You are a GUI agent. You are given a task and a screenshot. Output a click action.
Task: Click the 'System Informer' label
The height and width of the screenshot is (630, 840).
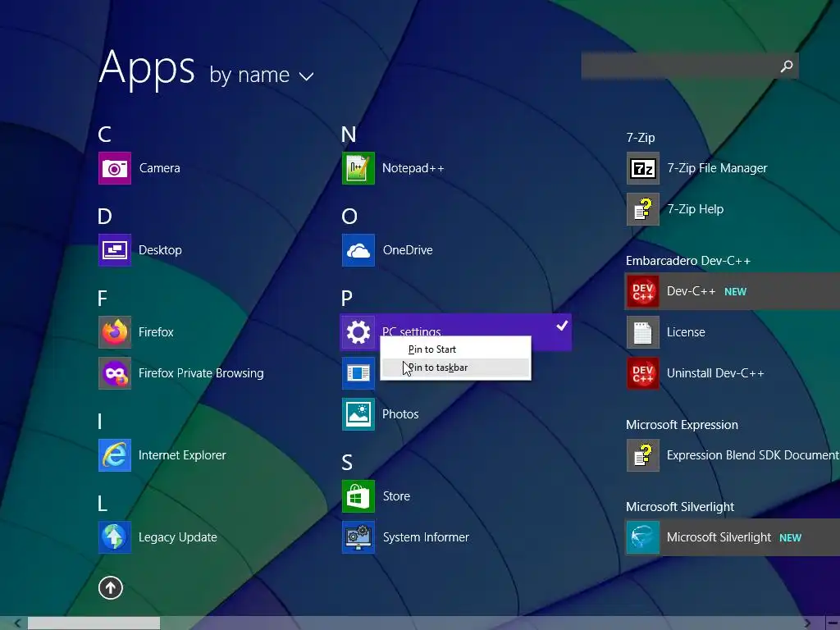(426, 537)
